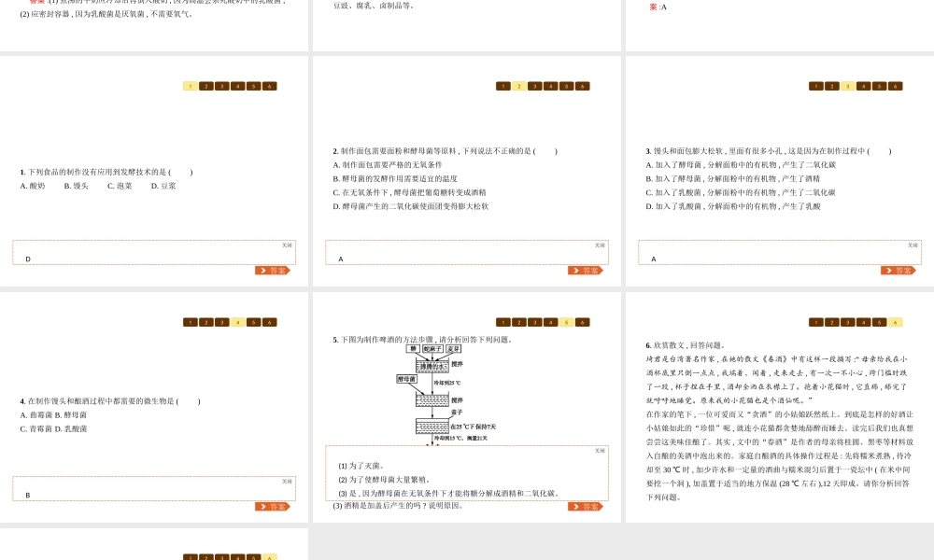Viewport: 934px width, 560px height.
Task: Close the answer box showing D on question 1 slide
Action: [287, 245]
